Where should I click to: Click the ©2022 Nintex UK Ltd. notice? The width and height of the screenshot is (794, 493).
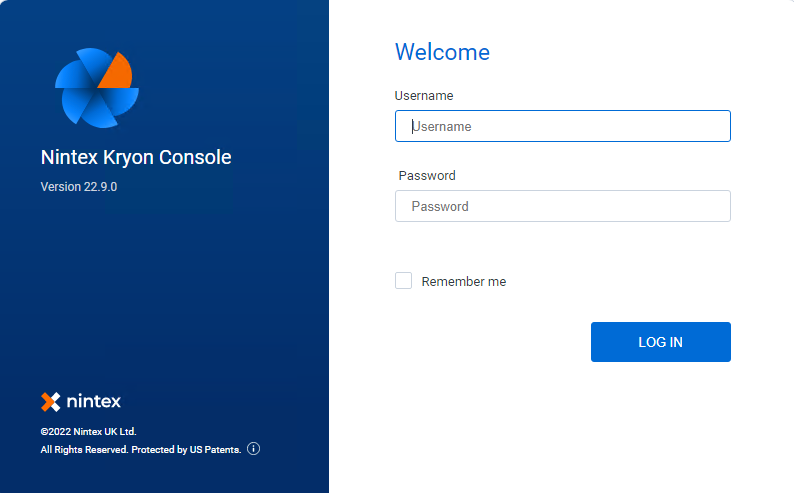88,431
